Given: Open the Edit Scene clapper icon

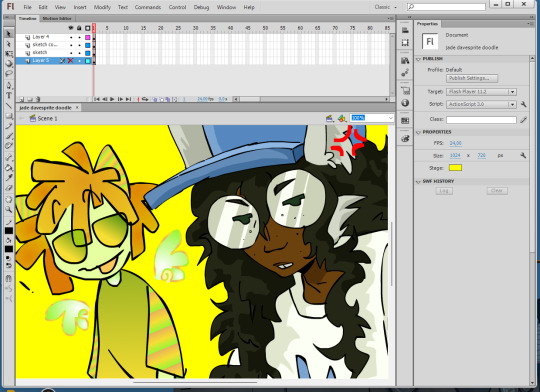Looking at the screenshot, I should pos(329,118).
